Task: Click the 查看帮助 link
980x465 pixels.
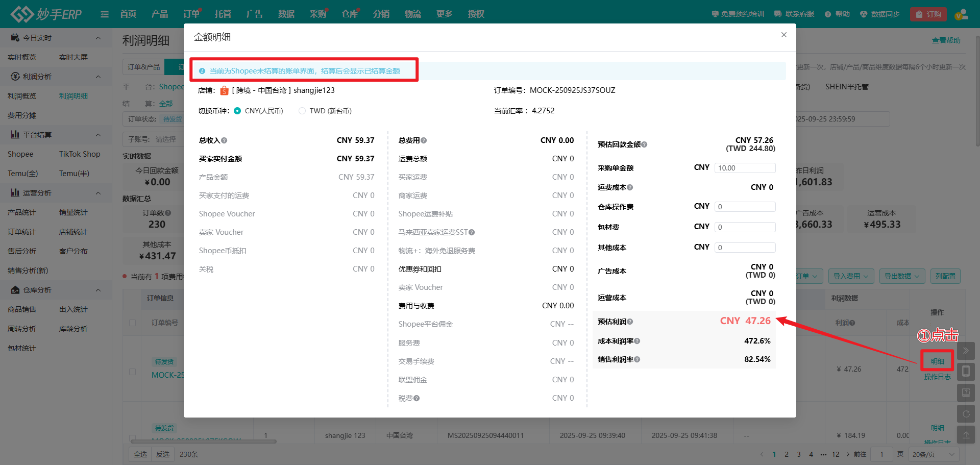Action: pyautogui.click(x=946, y=40)
